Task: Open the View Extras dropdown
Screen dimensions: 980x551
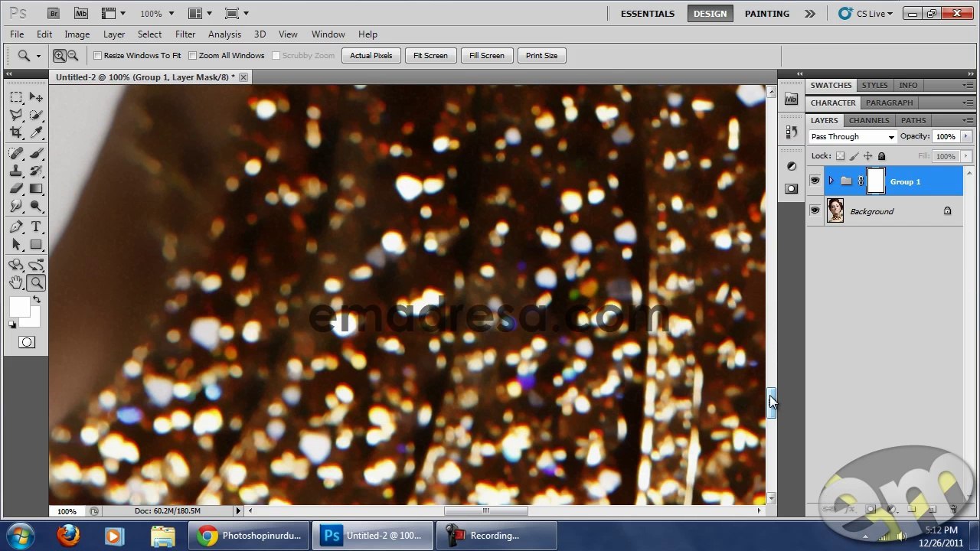Action: (x=113, y=13)
